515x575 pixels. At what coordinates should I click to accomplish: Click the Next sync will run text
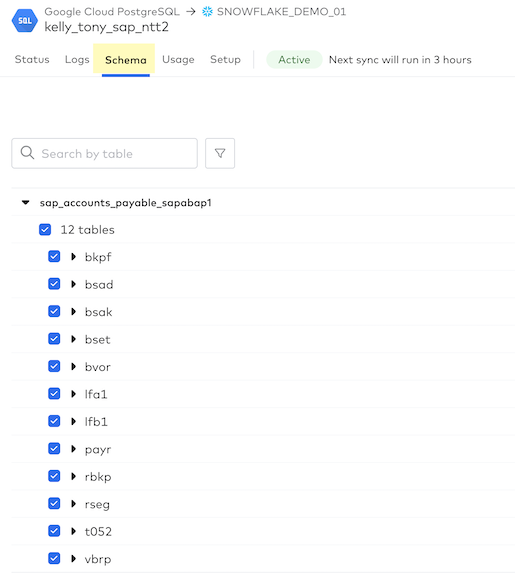click(400, 59)
